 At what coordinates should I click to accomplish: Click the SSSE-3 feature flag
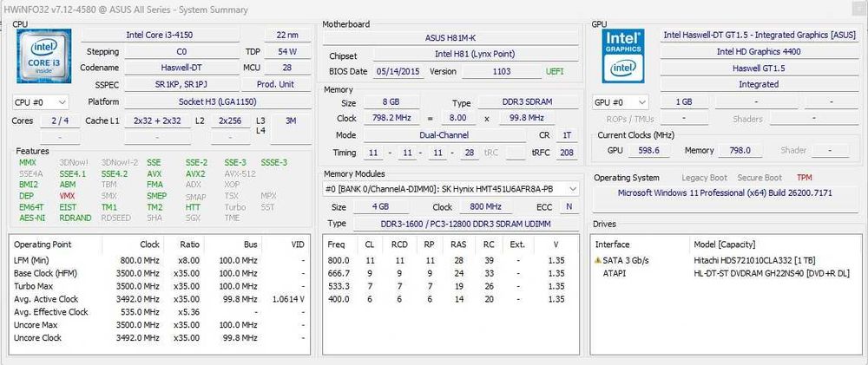coord(274,163)
